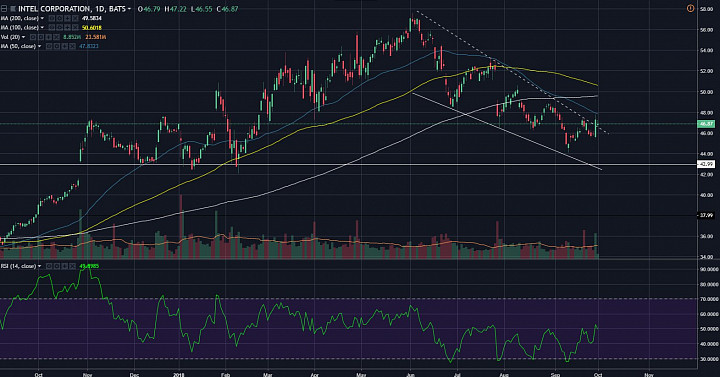This screenshot has height=377, width=720.
Task: Click the Dec label on time axis
Action: [x=134, y=374]
